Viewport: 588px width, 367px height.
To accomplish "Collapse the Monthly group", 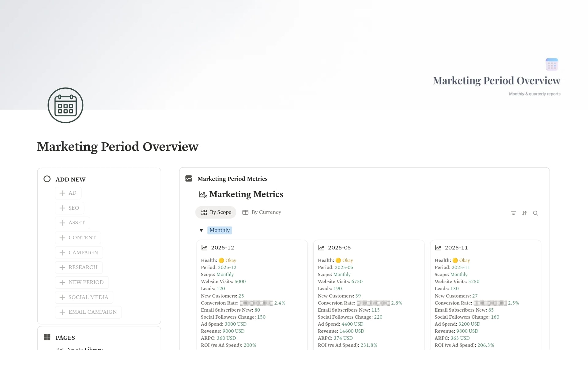I will coord(201,230).
